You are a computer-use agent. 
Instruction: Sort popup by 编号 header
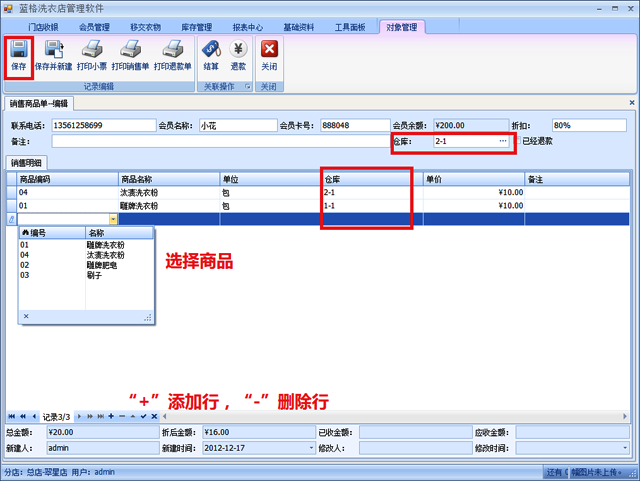pos(52,233)
